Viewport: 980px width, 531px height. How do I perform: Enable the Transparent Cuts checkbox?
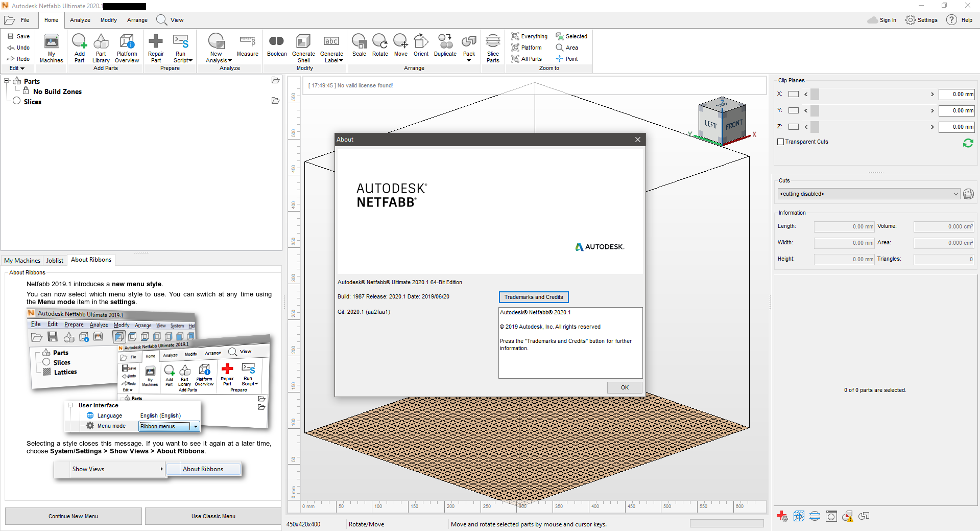780,142
